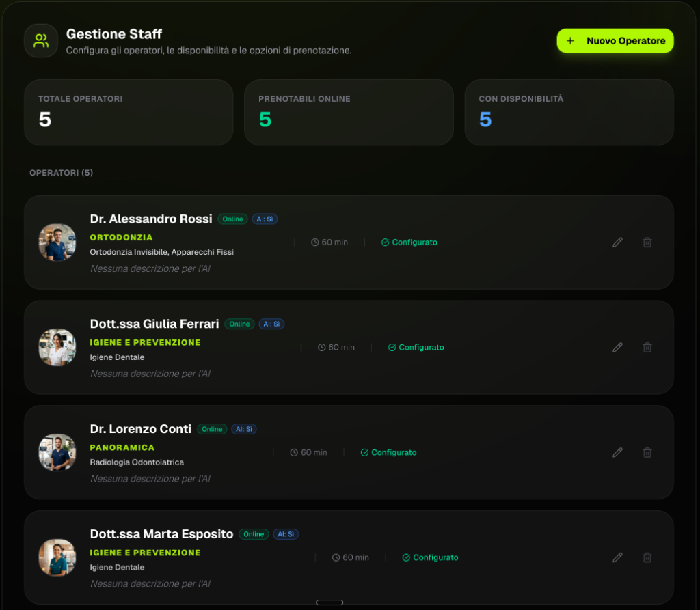The height and width of the screenshot is (610, 700).
Task: Edit Dott.ssa Marta Esposito with pencil icon
Action: 617,557
